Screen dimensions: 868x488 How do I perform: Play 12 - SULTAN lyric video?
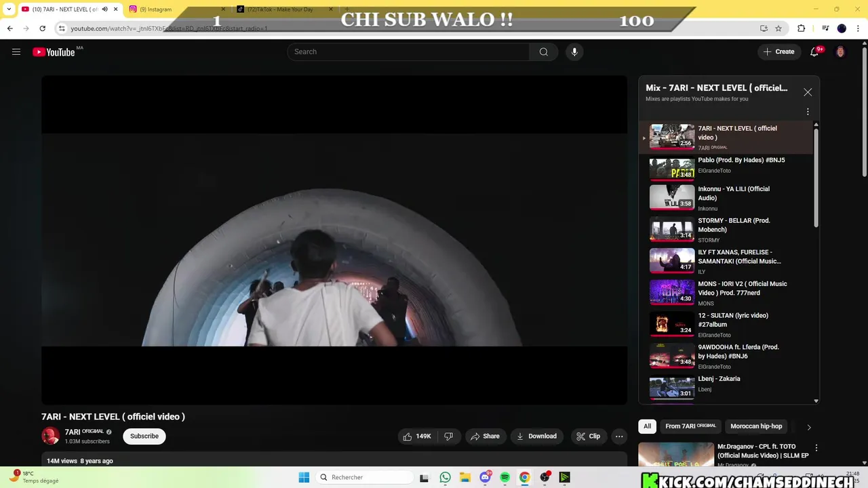726,325
